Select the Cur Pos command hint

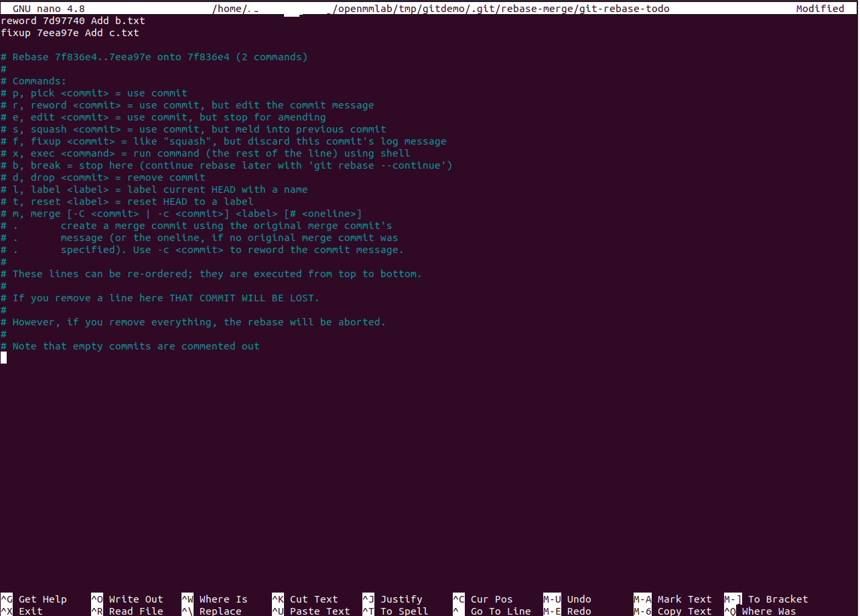[490, 599]
